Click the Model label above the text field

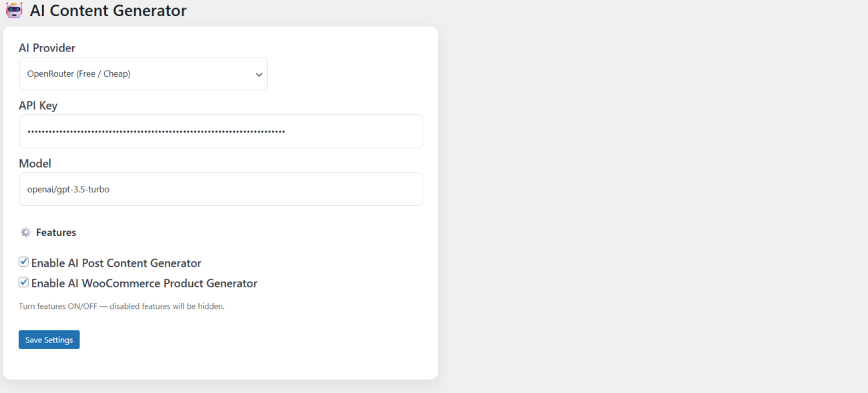[35, 164]
